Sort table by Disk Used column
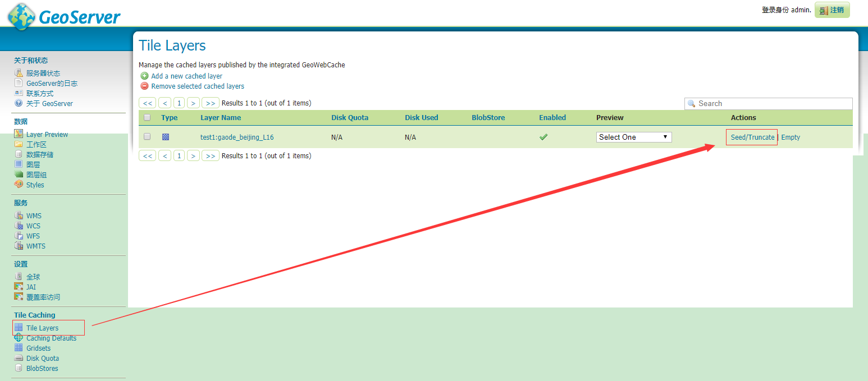868x381 pixels. (422, 117)
